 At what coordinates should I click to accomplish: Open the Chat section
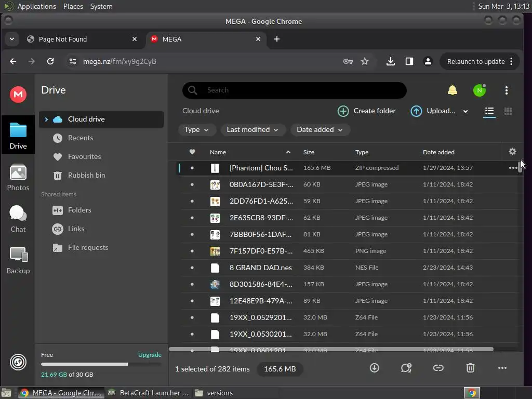(x=18, y=219)
